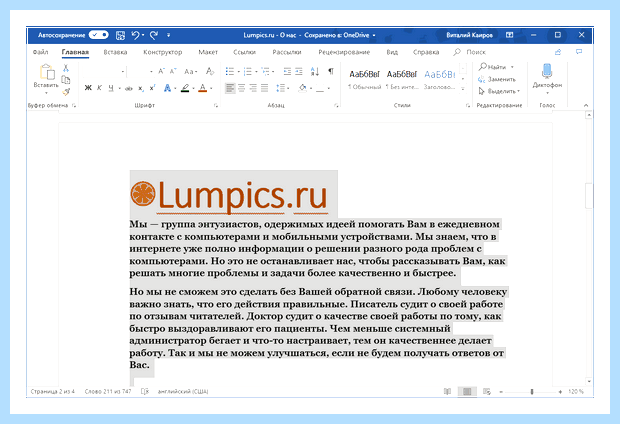The image size is (620, 424).
Task: Apply paragraph shading fill
Action: pyautogui.click(x=302, y=88)
